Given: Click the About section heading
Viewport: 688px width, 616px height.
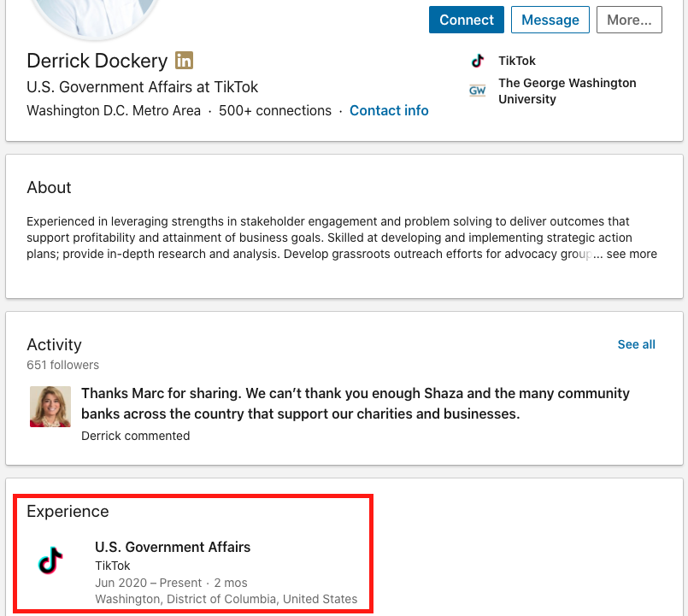Looking at the screenshot, I should [x=49, y=187].
